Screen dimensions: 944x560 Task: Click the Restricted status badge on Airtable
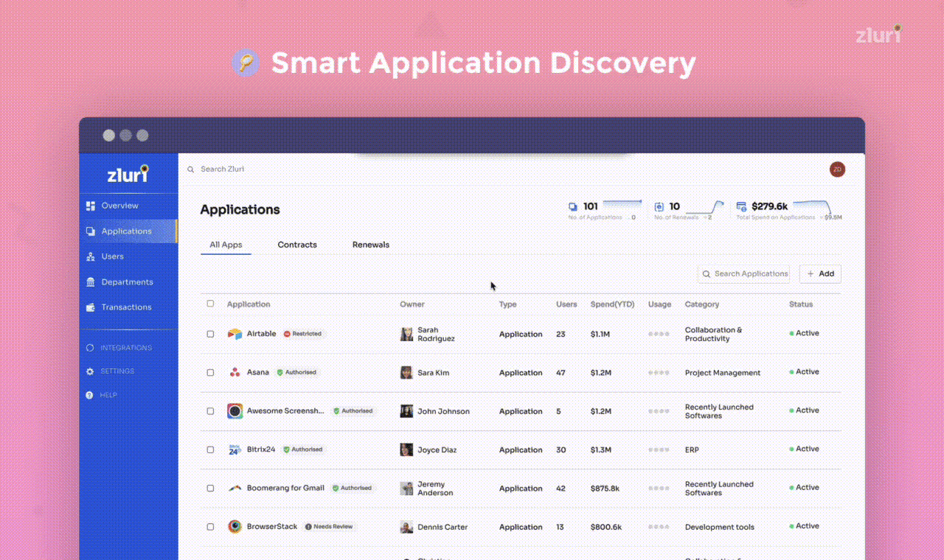[x=303, y=333]
